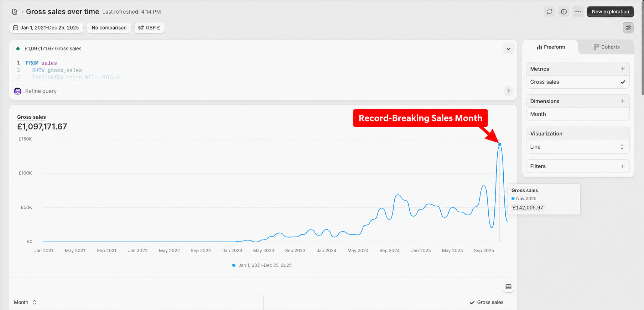The image size is (644, 310).
Task: Click the page vertical scrollbar
Action: 642,48
